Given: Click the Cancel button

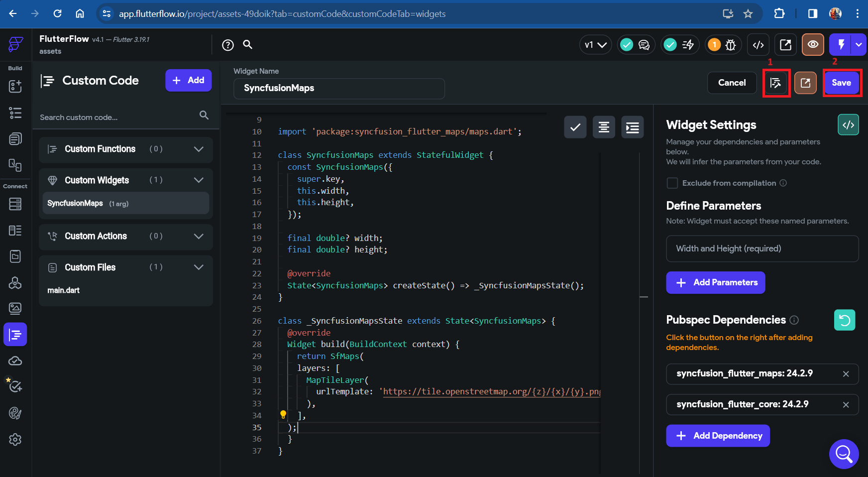Looking at the screenshot, I should click(732, 83).
